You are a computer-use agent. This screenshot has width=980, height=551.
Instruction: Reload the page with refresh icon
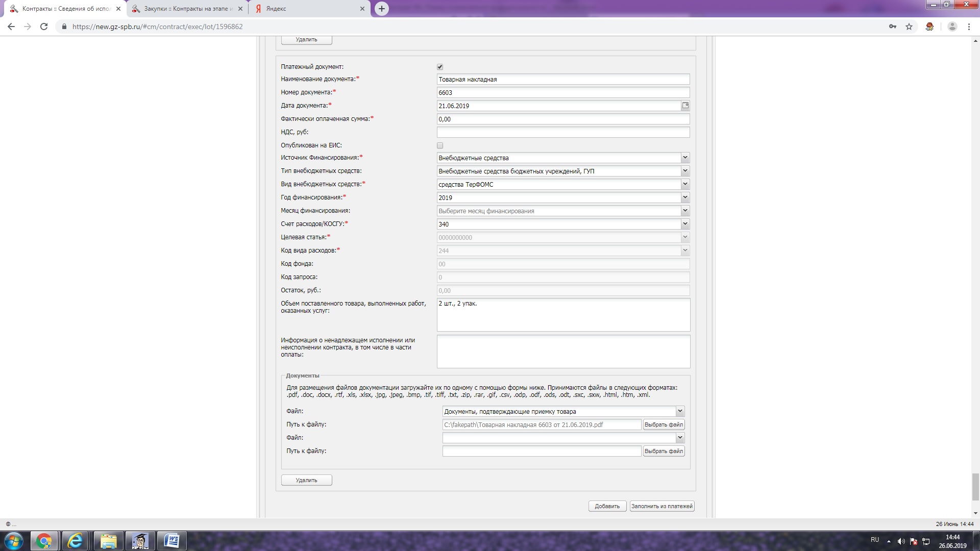click(44, 27)
